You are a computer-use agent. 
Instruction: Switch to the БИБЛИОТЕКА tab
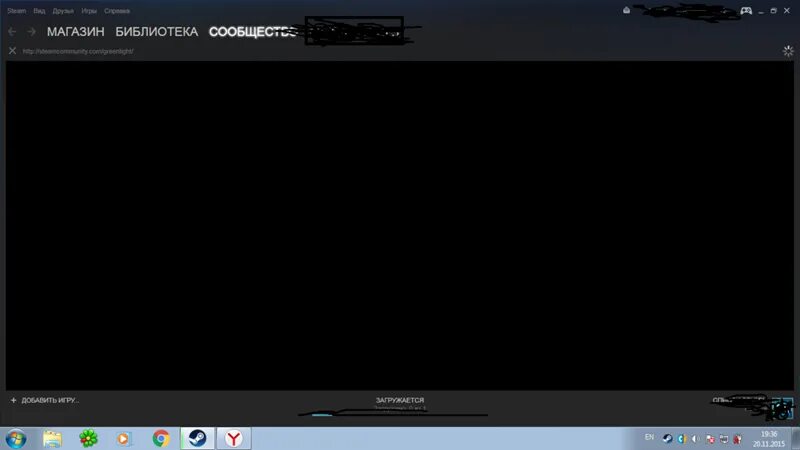(x=157, y=32)
